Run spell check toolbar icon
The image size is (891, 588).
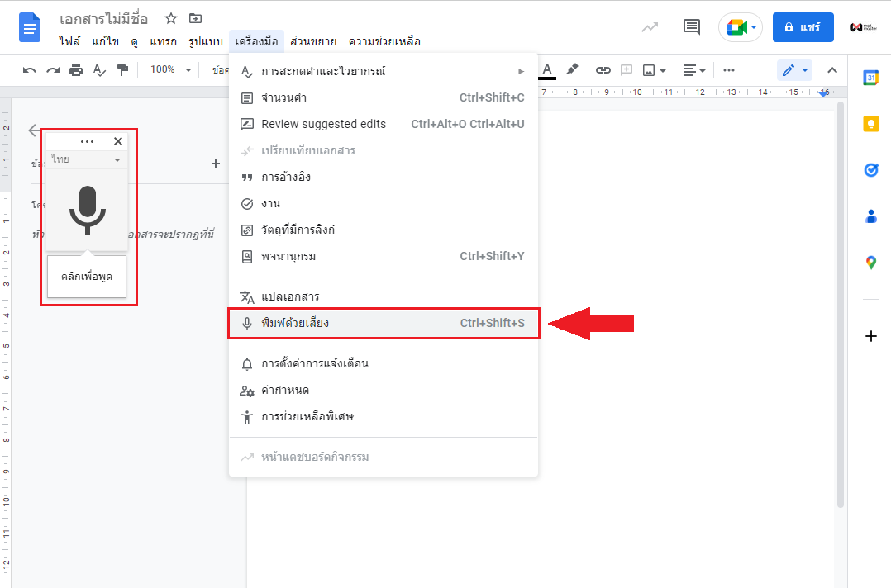pos(99,70)
